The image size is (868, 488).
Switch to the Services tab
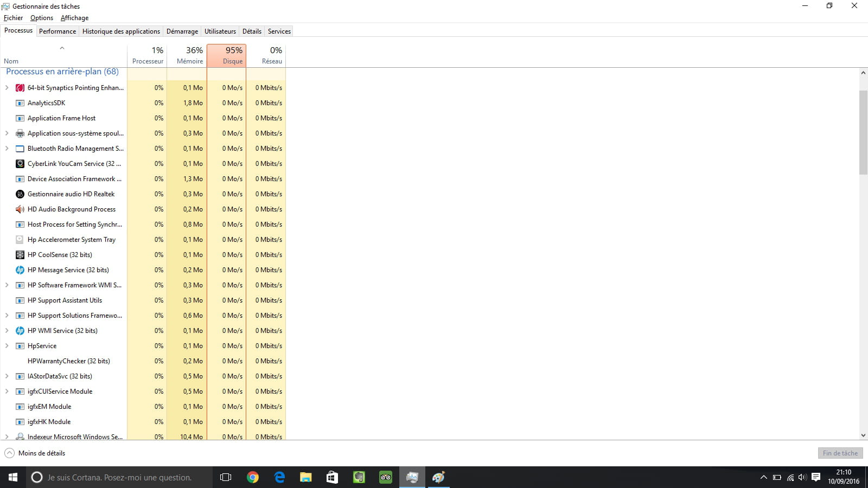click(279, 31)
